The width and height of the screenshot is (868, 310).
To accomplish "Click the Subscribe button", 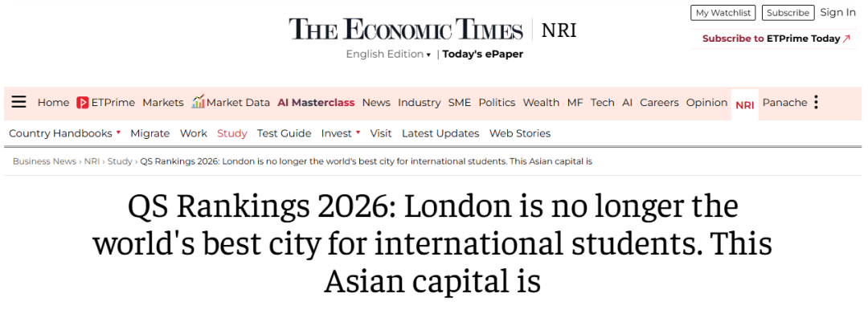I will [788, 13].
